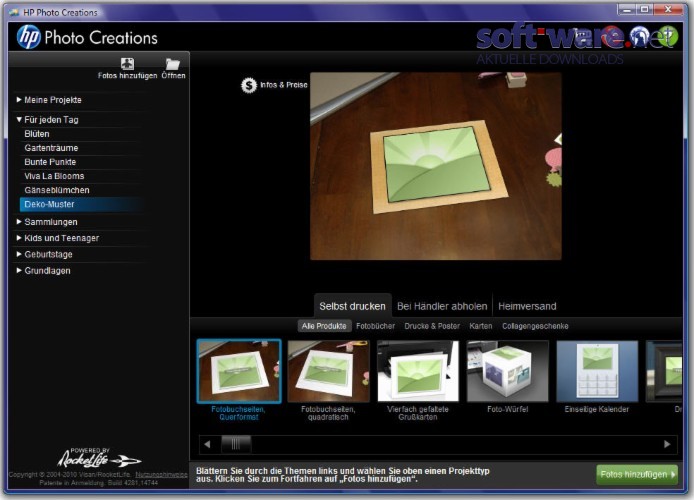Select the Gartenträume theme
Image resolution: width=694 pixels, height=500 pixels.
point(51,148)
